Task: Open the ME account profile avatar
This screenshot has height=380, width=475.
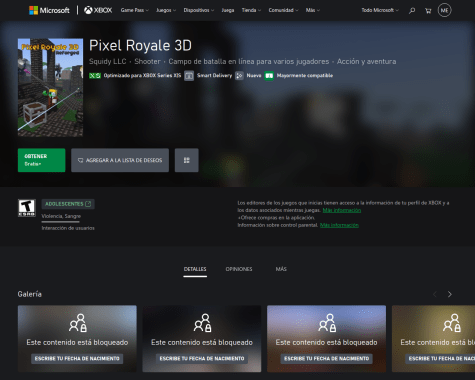Action: (444, 10)
